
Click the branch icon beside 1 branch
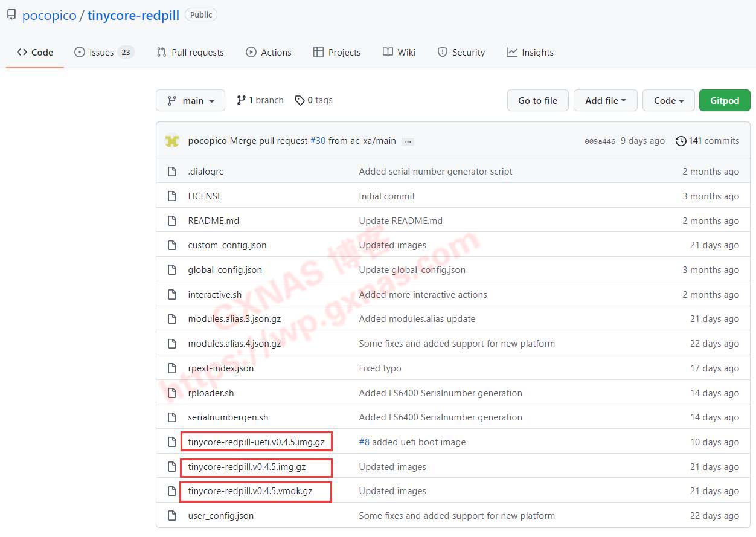coord(242,100)
